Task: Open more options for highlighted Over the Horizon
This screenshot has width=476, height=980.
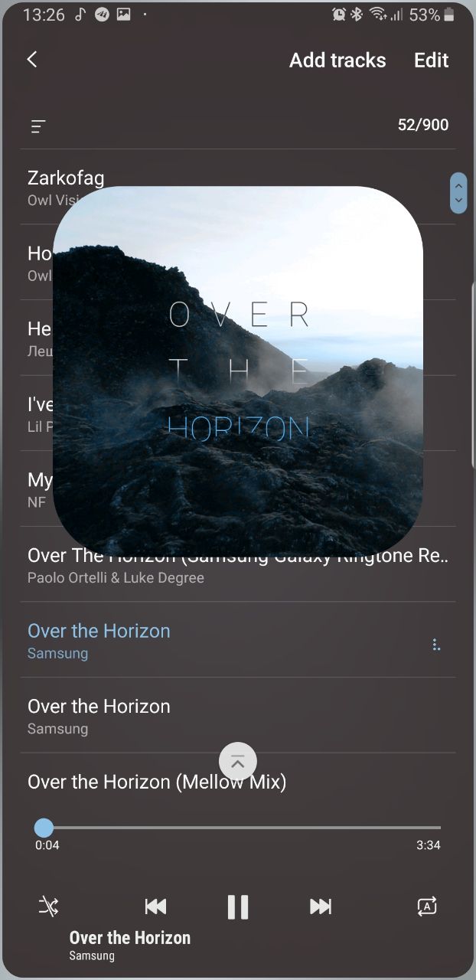Action: (x=436, y=645)
